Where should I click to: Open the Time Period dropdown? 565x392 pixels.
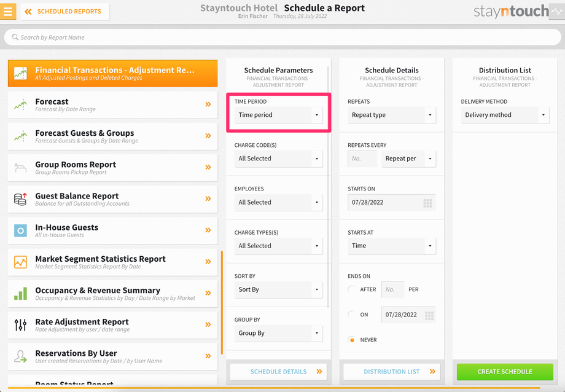pos(279,115)
